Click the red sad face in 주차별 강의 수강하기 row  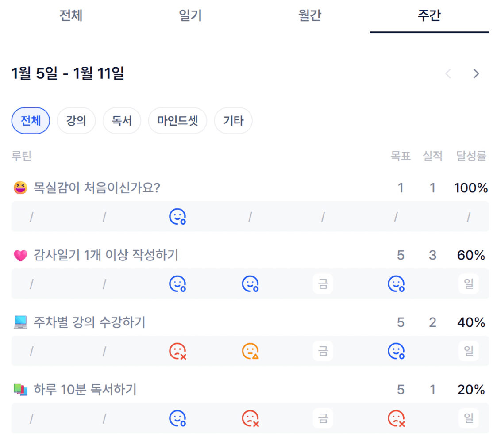(x=177, y=351)
